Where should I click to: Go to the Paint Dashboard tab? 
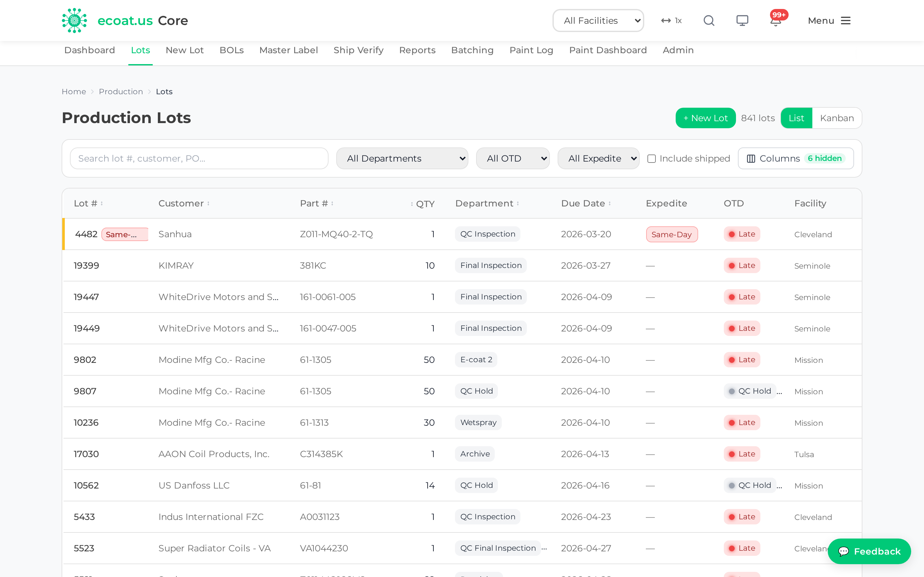pyautogui.click(x=608, y=50)
